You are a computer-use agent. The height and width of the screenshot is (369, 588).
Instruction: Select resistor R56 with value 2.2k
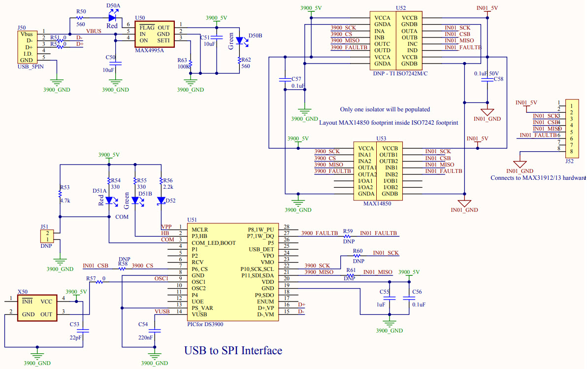(160, 180)
